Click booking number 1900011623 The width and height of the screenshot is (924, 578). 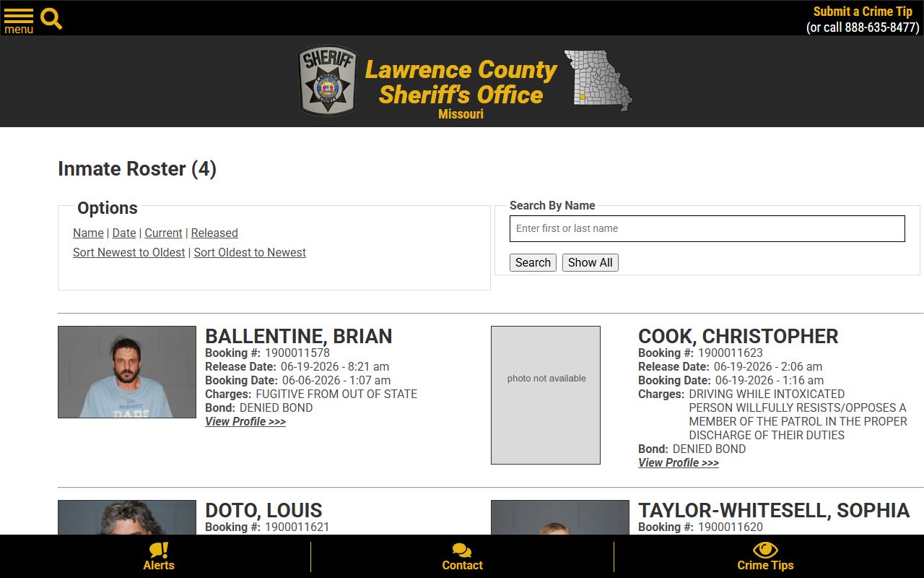click(x=731, y=353)
